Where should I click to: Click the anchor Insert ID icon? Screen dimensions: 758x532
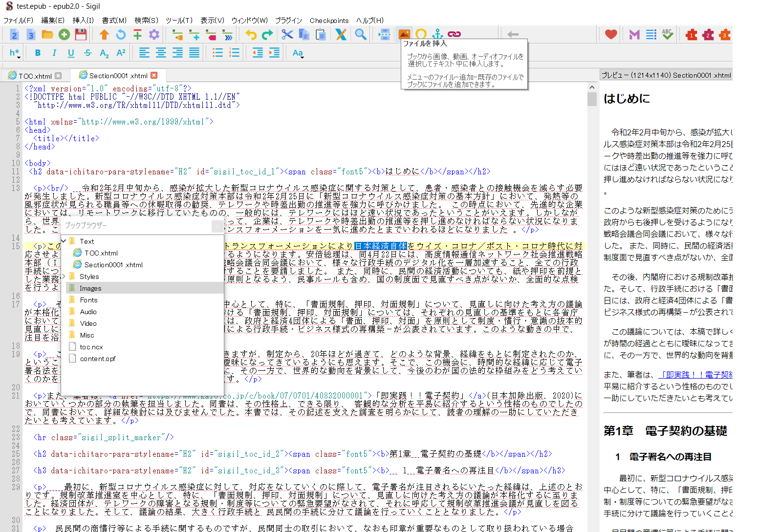pyautogui.click(x=437, y=34)
